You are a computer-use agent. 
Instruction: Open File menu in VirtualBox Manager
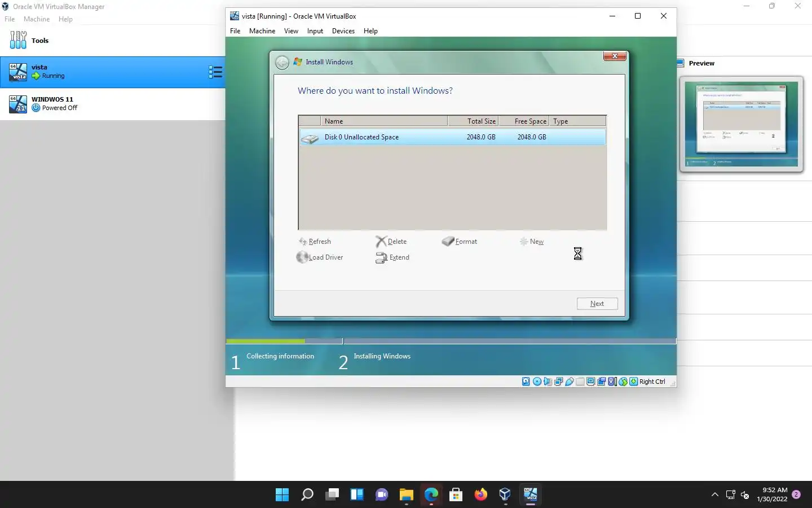[x=10, y=19]
